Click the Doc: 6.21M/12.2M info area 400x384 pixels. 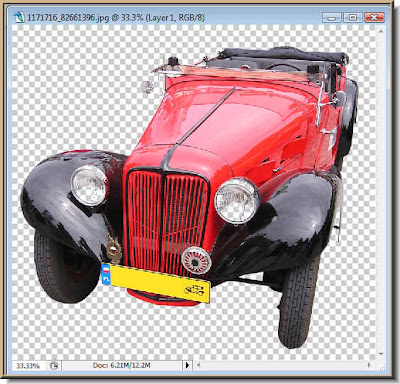coord(122,365)
